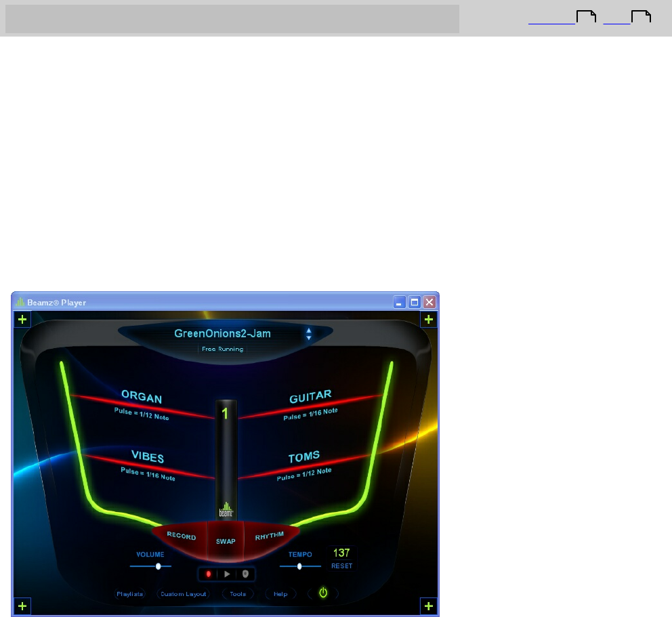This screenshot has width=672, height=617.
Task: Click Guitar's Pulse = 1/16 Note text
Action: pyautogui.click(x=311, y=414)
